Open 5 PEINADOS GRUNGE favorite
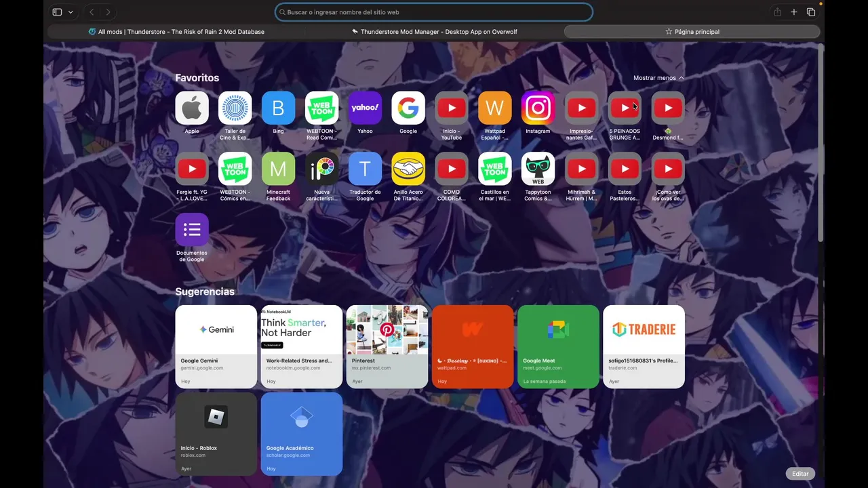 tap(625, 108)
